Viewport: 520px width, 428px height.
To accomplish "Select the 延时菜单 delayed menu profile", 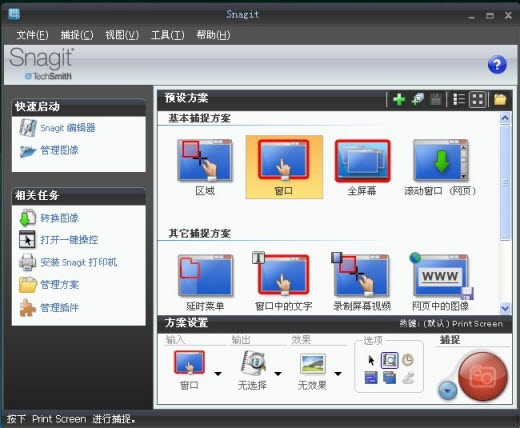I will coord(205,283).
